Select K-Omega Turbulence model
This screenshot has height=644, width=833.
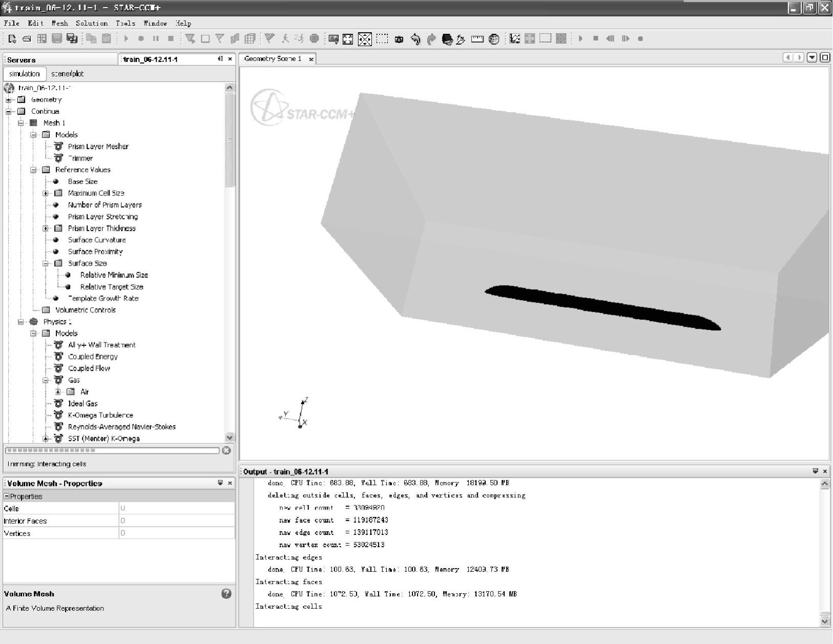100,415
